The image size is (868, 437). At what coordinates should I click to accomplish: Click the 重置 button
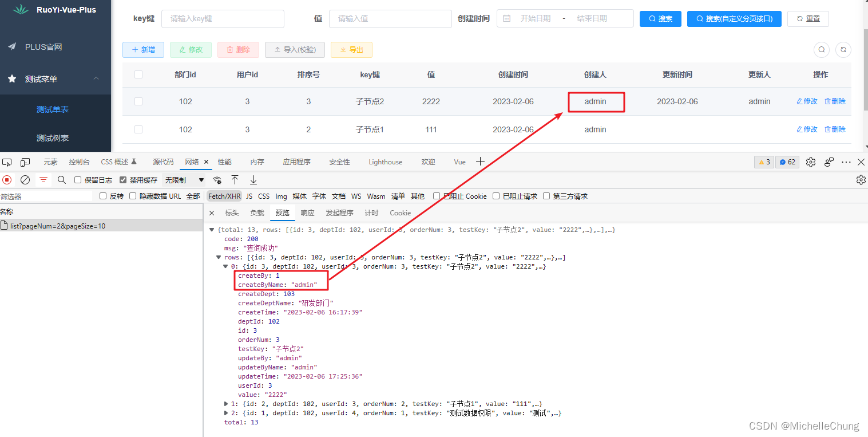click(x=808, y=18)
